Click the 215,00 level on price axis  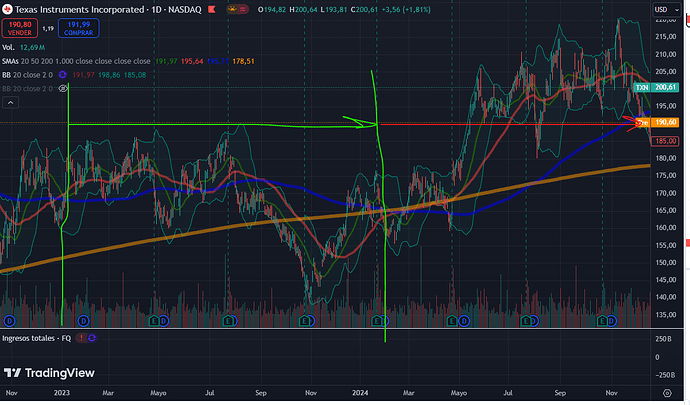666,37
